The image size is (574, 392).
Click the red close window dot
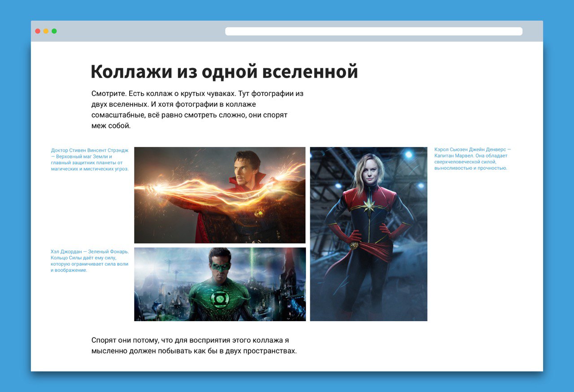(x=38, y=31)
